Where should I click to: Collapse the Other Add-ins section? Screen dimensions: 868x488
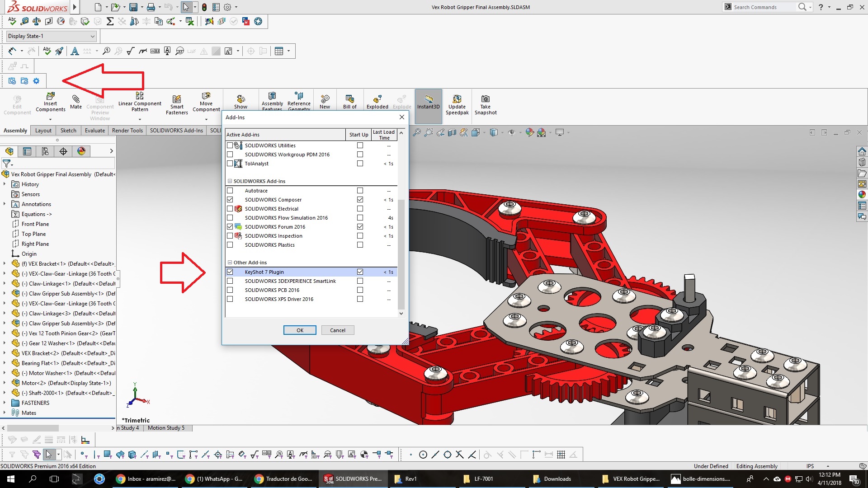[x=230, y=263]
